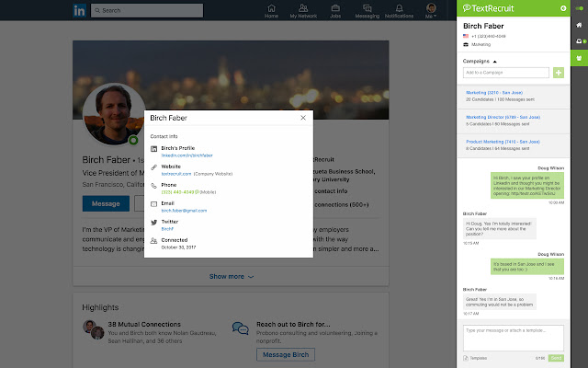The height and width of the screenshot is (368, 588).
Task: Click the 'based in San Jose' message bubble
Action: point(527,267)
